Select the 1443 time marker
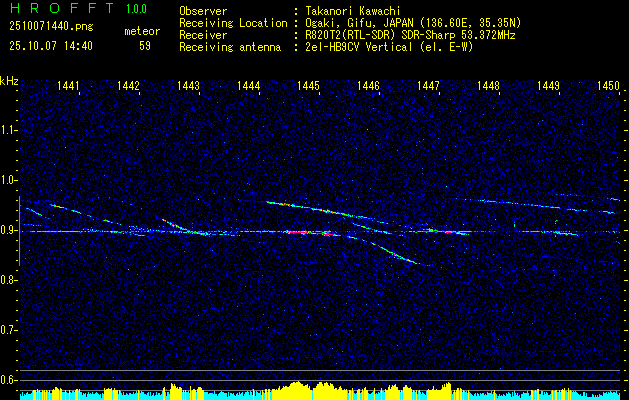 (x=188, y=87)
